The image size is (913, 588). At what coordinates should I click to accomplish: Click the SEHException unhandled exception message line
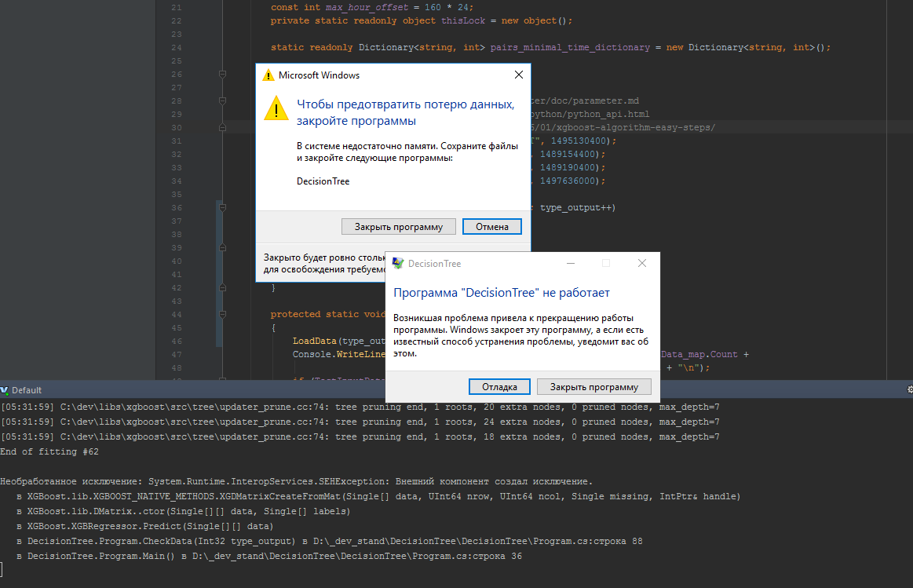pyautogui.click(x=297, y=481)
